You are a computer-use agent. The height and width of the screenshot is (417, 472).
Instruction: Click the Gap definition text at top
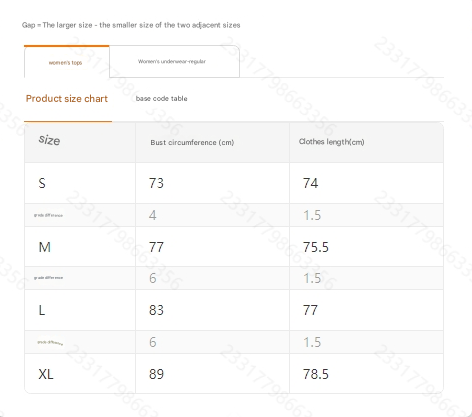tap(131, 25)
